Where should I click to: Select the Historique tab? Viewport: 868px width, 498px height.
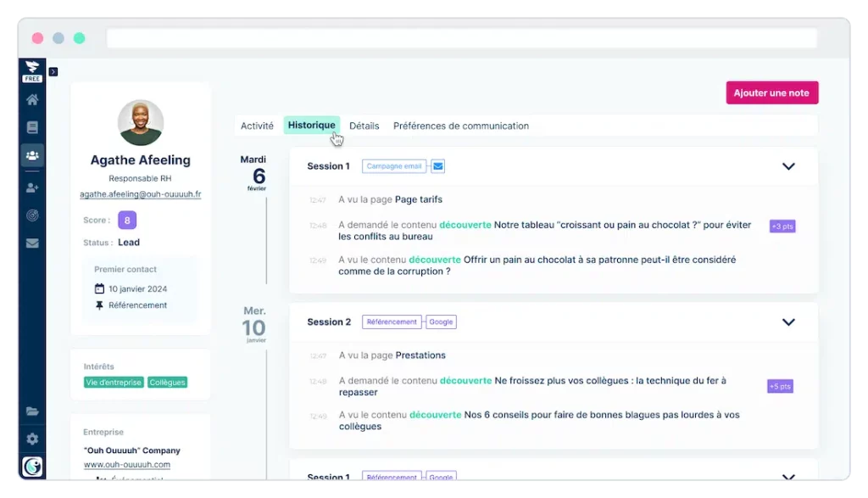point(312,126)
